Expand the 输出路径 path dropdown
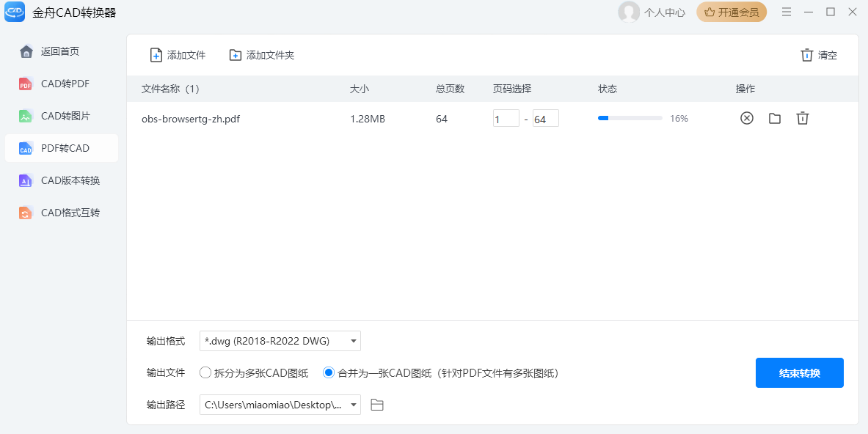 click(354, 405)
